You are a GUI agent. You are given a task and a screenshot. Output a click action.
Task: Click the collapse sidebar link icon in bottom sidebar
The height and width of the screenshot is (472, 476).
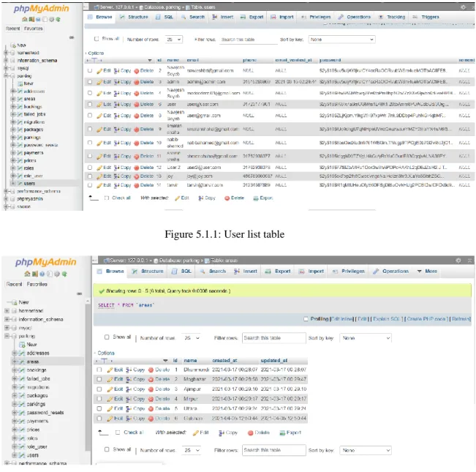80,293
